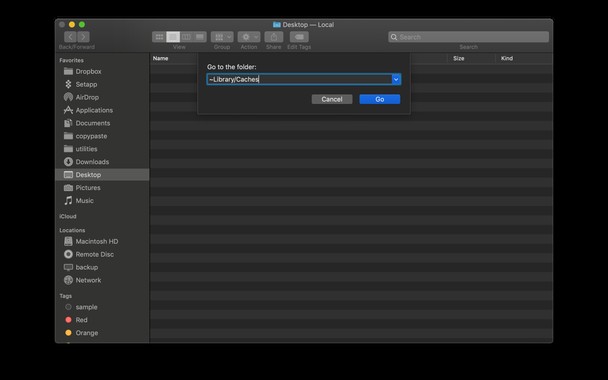This screenshot has height=380, width=608.
Task: Click the Desktop folder icon in title bar
Action: 276,25
